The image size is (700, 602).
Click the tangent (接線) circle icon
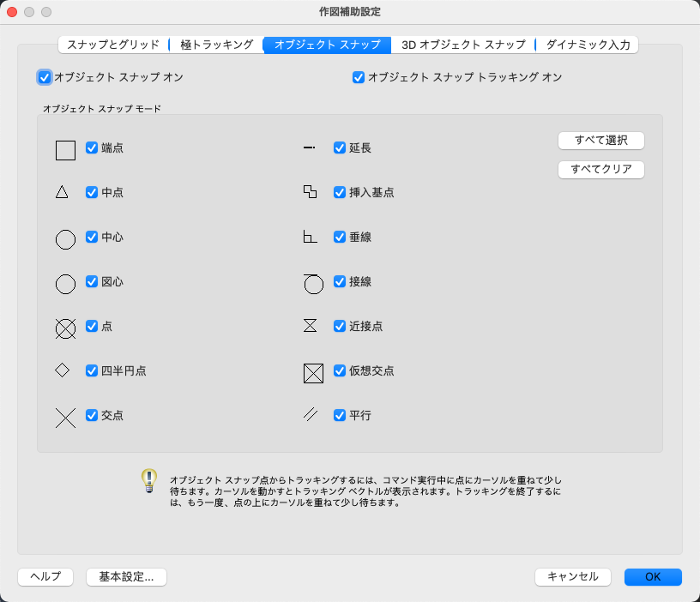(313, 284)
